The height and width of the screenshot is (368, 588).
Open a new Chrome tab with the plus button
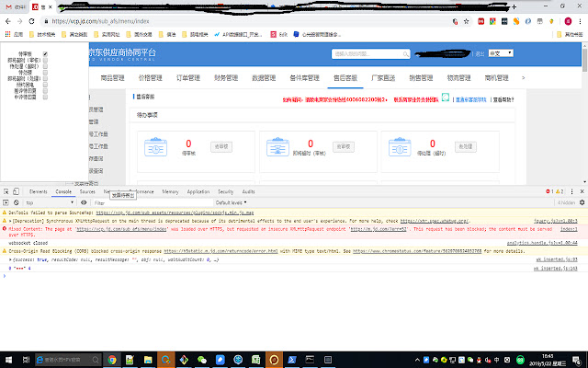[x=514, y=6]
